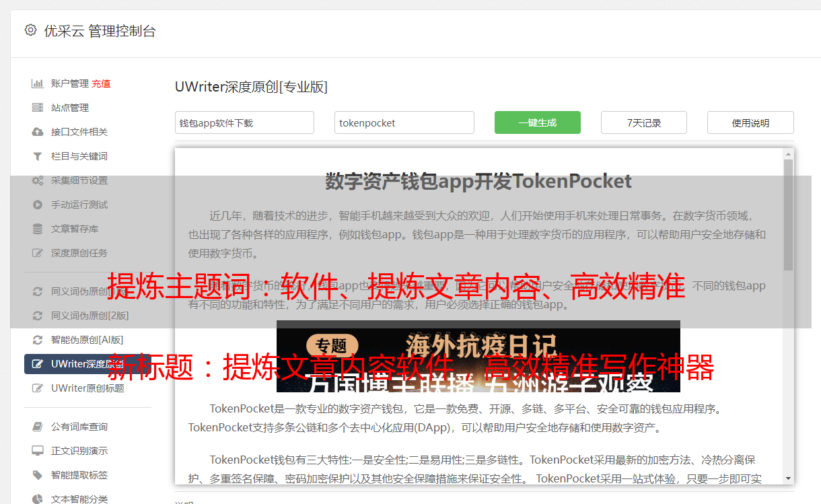This screenshot has height=504, width=821.
Task: Click paragraph starting 近几年，随着技术的进步
Action: [x=478, y=235]
